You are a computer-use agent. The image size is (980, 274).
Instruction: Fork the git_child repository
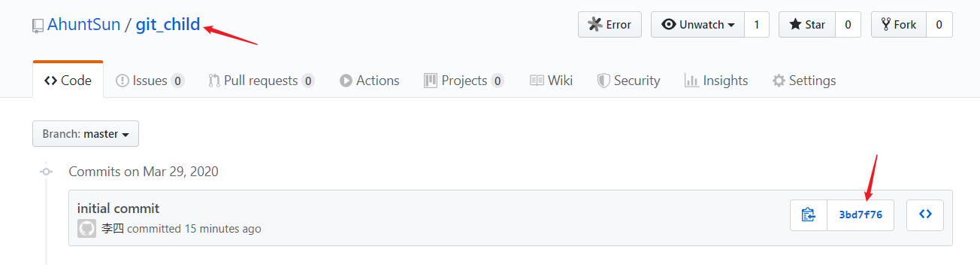(x=898, y=24)
